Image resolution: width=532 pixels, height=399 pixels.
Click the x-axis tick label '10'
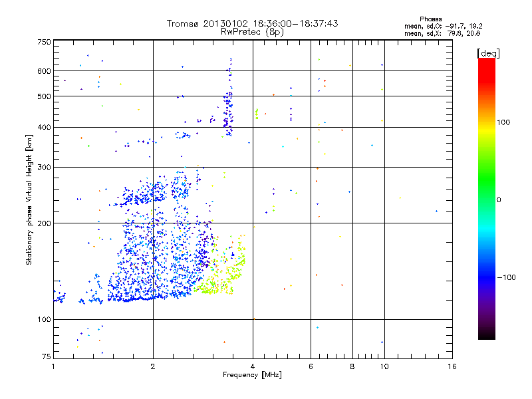tap(384, 366)
